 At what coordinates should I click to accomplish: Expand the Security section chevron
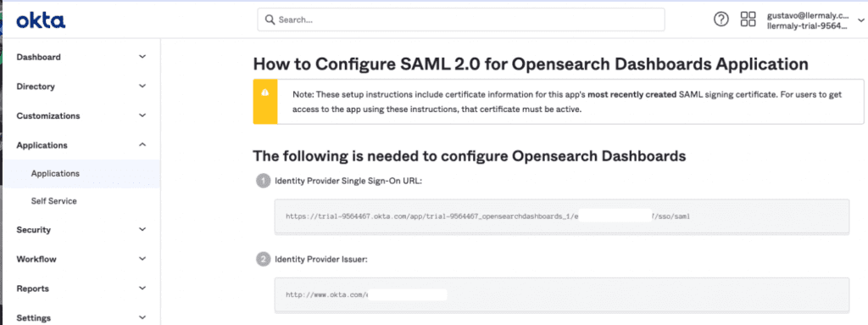point(142,229)
